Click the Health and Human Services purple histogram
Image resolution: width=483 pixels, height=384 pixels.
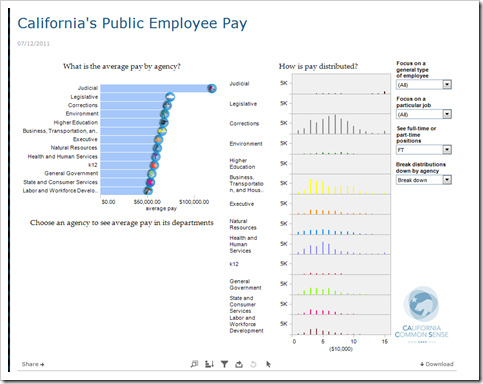[341, 244]
